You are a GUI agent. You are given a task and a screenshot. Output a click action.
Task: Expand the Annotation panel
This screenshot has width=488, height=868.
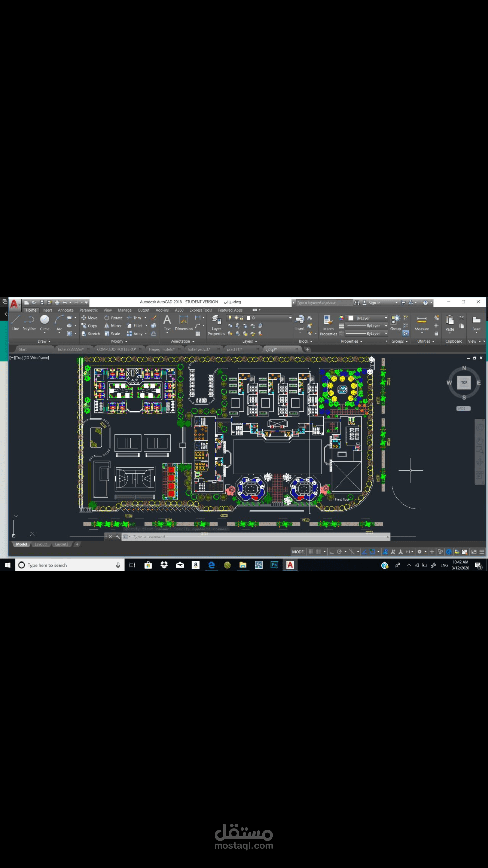tap(183, 341)
